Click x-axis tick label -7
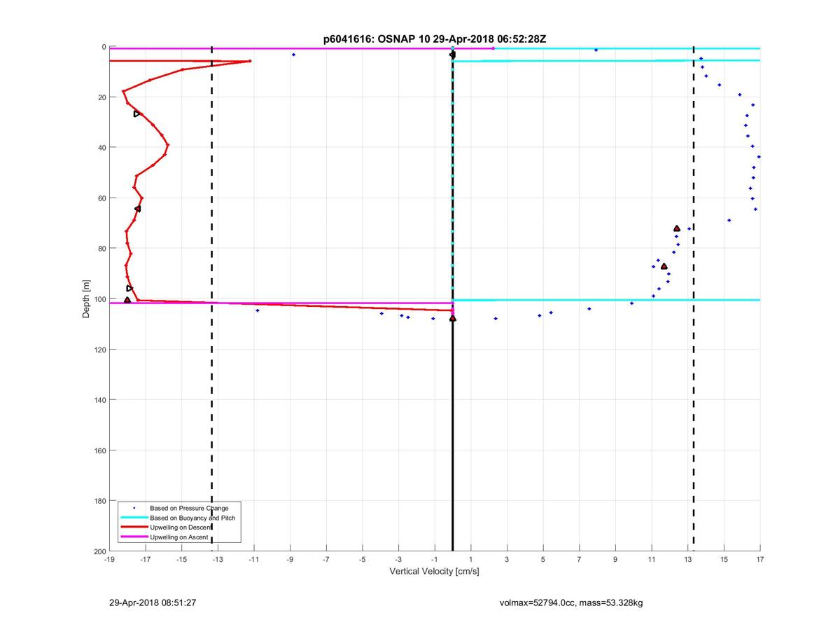The image size is (840, 620). coord(326,559)
